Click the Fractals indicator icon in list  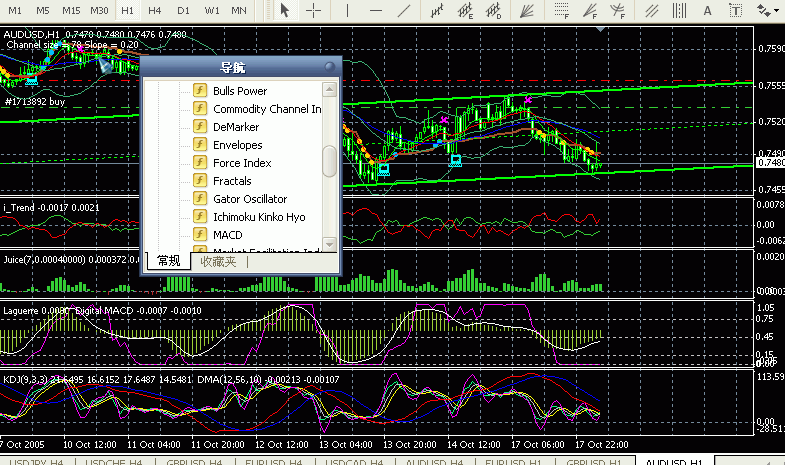point(200,181)
